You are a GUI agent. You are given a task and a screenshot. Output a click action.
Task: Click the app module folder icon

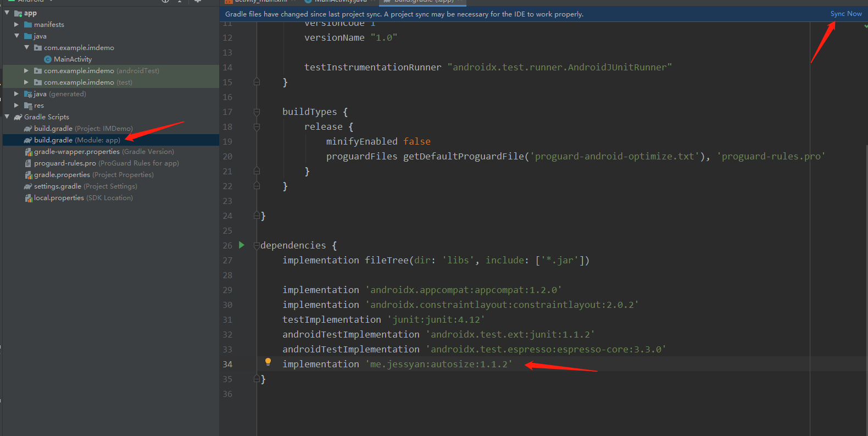tap(18, 13)
